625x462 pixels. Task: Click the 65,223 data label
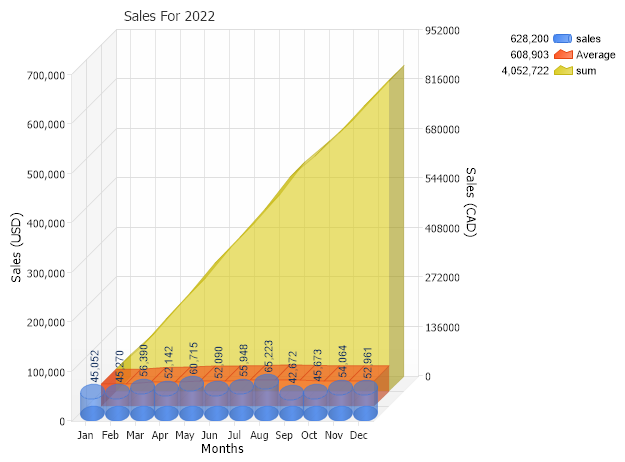(269, 358)
